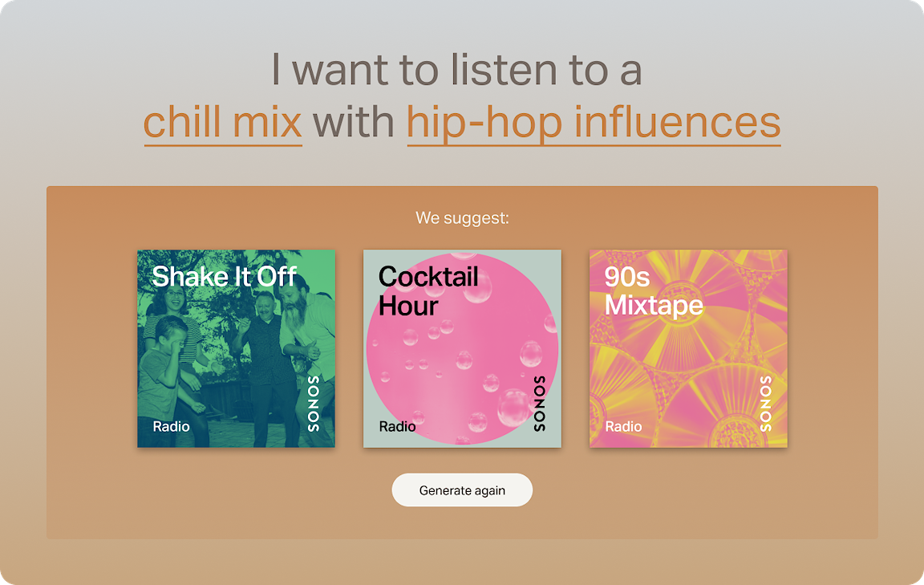The height and width of the screenshot is (585, 924).
Task: Open the 90s Mixtape station artwork
Action: tap(688, 348)
